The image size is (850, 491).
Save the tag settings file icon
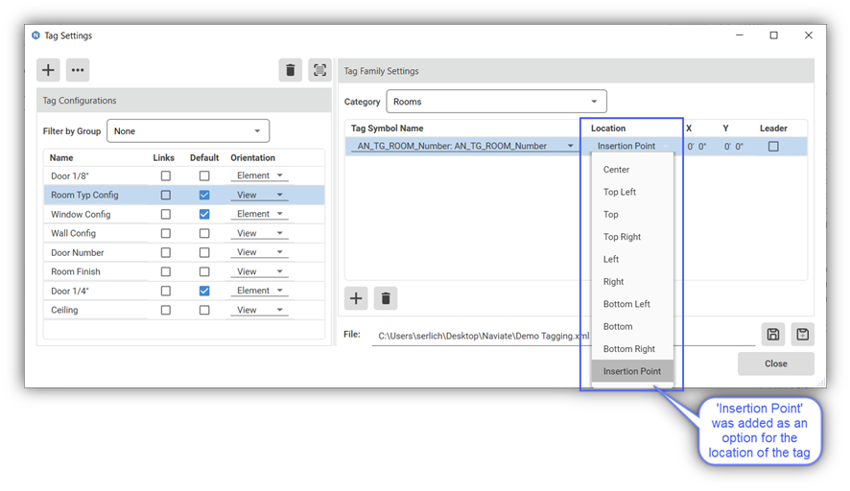773,334
